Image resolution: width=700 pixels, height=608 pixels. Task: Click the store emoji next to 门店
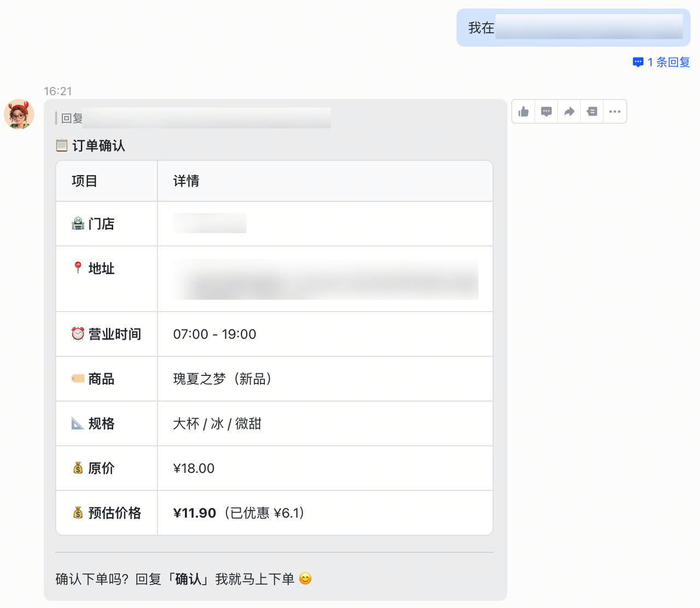78,223
